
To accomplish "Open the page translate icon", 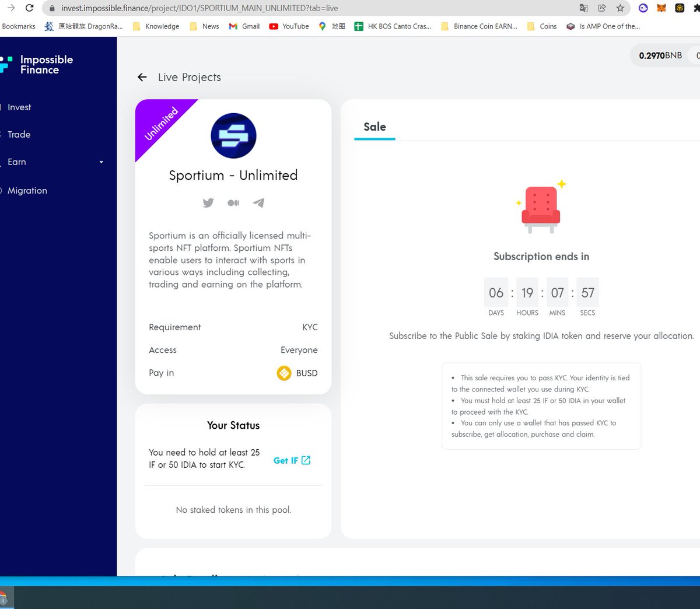I will click(x=584, y=8).
